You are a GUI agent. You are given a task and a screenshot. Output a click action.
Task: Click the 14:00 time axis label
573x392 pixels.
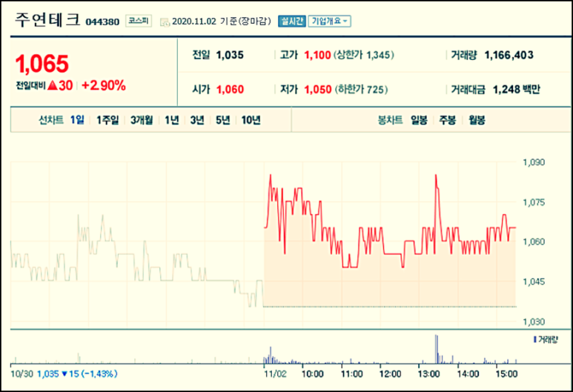468,373
